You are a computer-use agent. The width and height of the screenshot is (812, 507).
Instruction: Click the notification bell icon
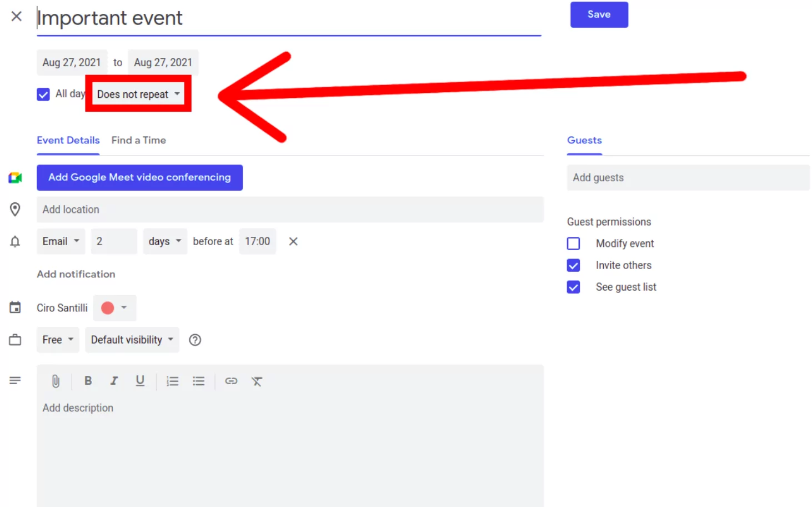(x=15, y=241)
